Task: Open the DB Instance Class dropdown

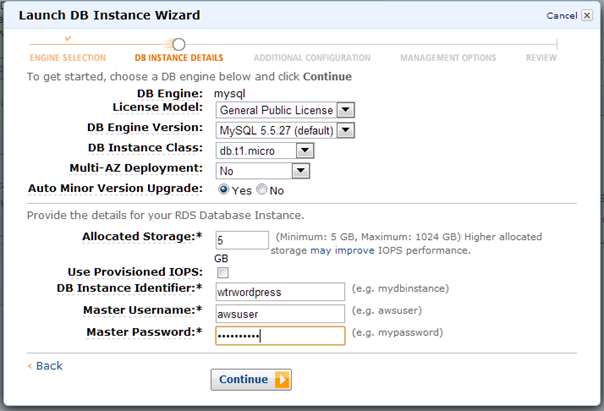Action: tap(305, 150)
